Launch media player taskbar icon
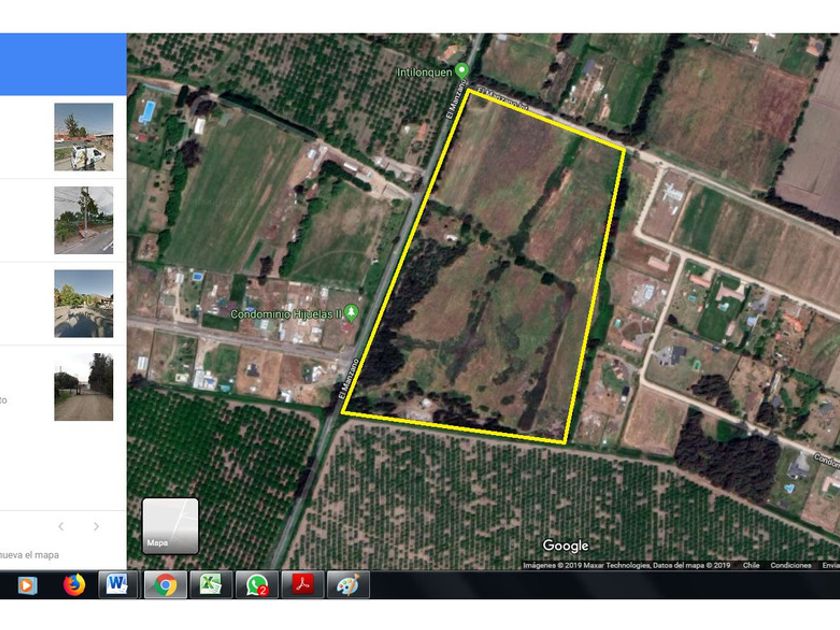 (x=27, y=585)
